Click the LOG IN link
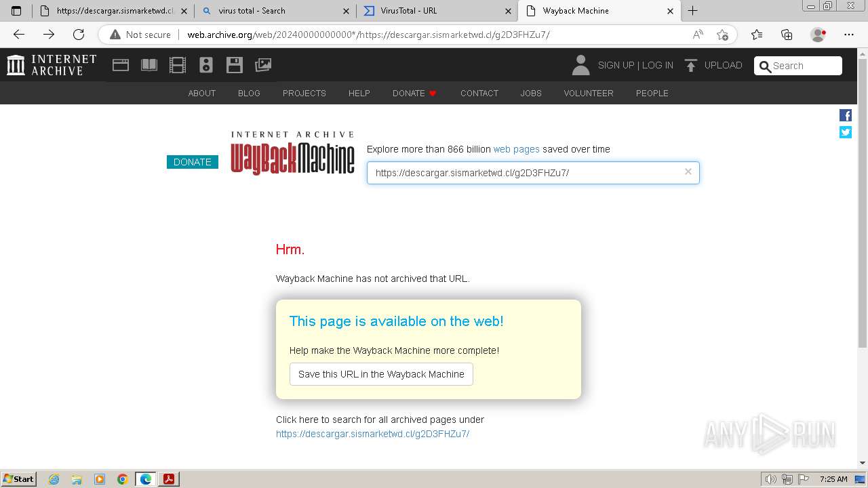 [x=658, y=65]
